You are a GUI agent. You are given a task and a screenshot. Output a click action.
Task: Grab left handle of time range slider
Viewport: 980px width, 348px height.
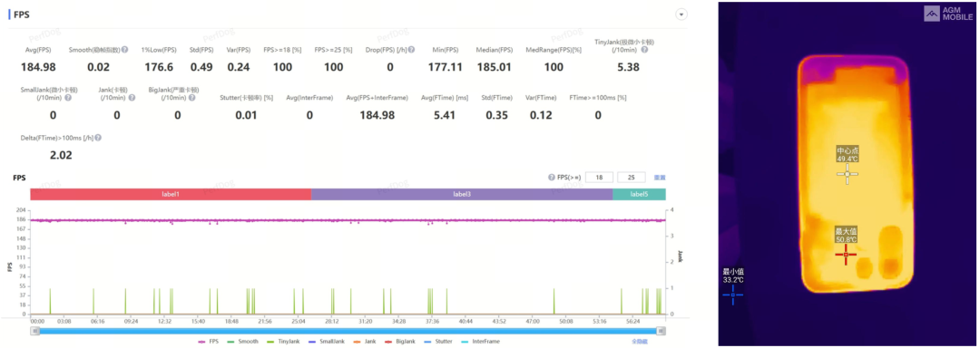pyautogui.click(x=34, y=331)
